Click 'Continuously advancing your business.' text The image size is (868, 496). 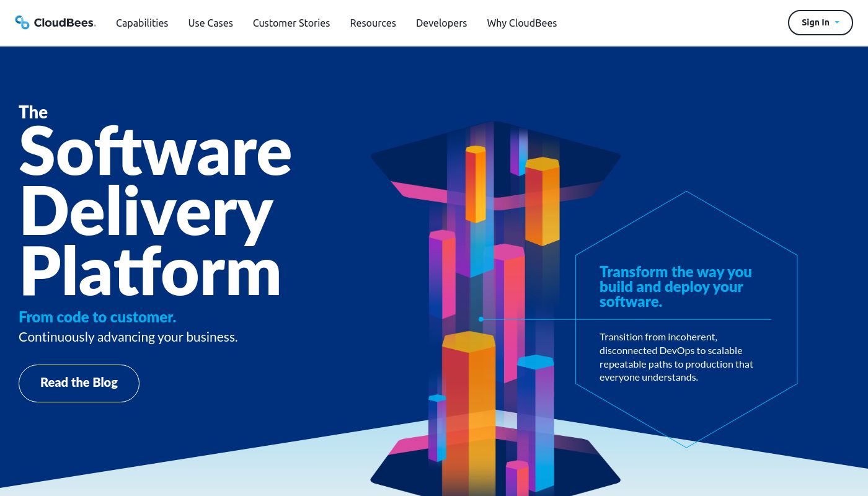(x=128, y=337)
